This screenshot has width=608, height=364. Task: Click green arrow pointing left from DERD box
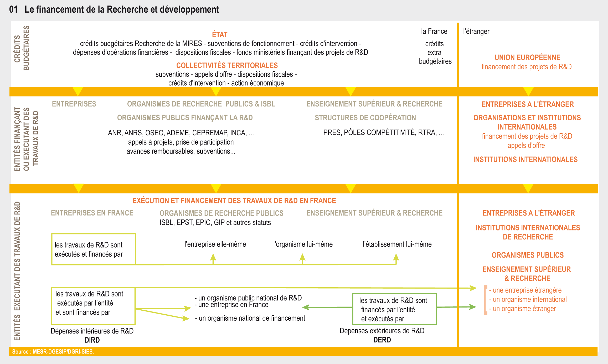click(307, 307)
